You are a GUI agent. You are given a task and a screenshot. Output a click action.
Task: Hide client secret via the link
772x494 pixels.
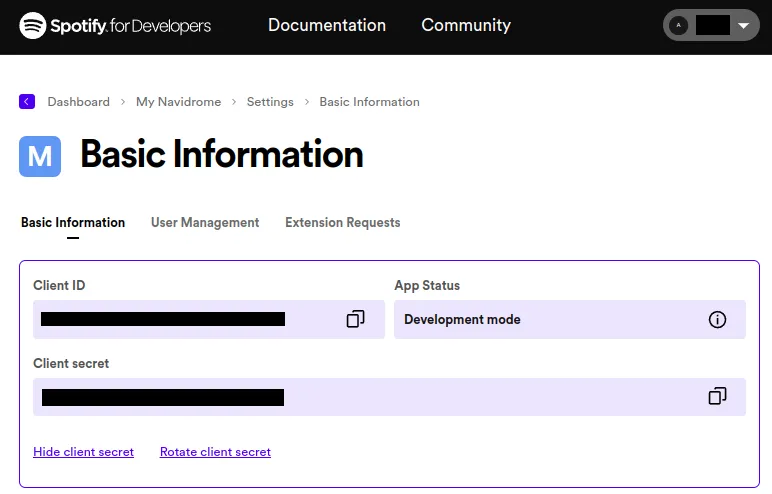[x=83, y=452]
